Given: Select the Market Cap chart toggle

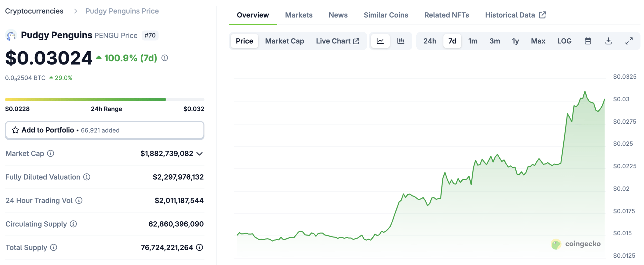Looking at the screenshot, I should 285,41.
